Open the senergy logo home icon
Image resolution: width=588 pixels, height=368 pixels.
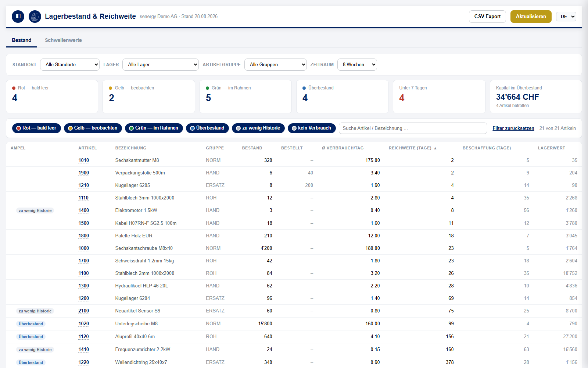pyautogui.click(x=35, y=17)
